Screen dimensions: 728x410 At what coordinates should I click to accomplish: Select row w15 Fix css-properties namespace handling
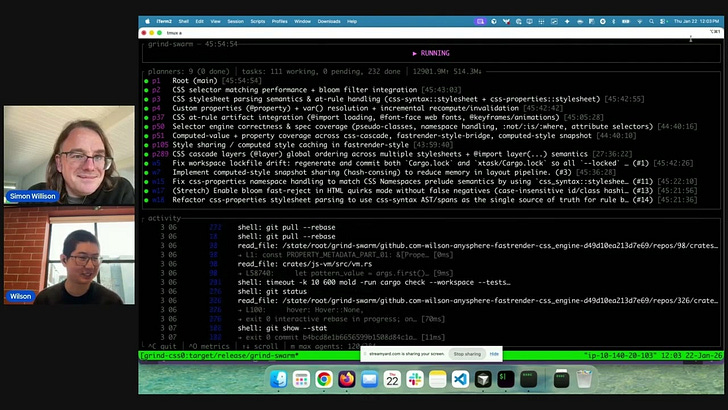421,182
